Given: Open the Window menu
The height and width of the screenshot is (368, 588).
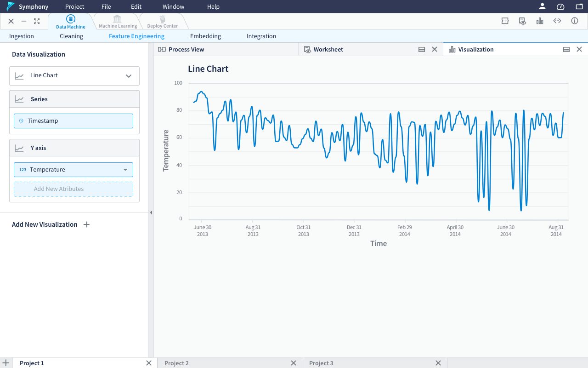Looking at the screenshot, I should coord(173,6).
